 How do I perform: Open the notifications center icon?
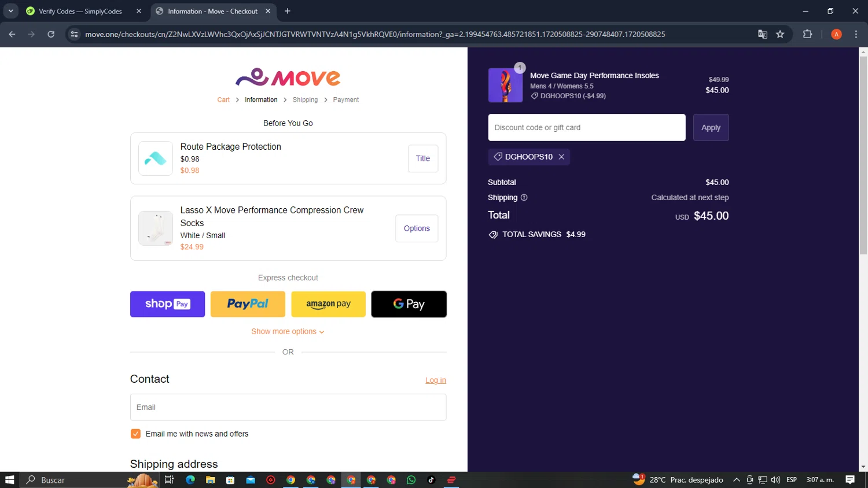pos(850,480)
